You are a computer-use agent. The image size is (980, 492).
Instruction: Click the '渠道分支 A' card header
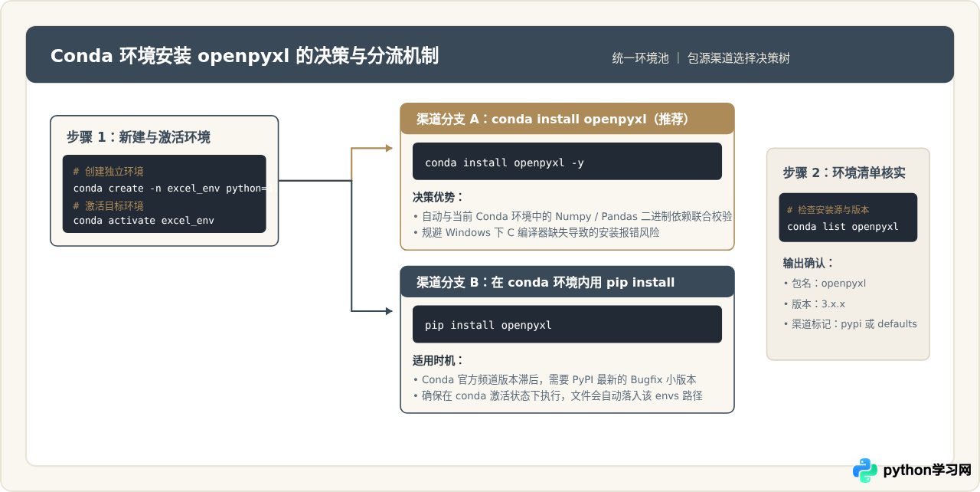click(x=567, y=119)
